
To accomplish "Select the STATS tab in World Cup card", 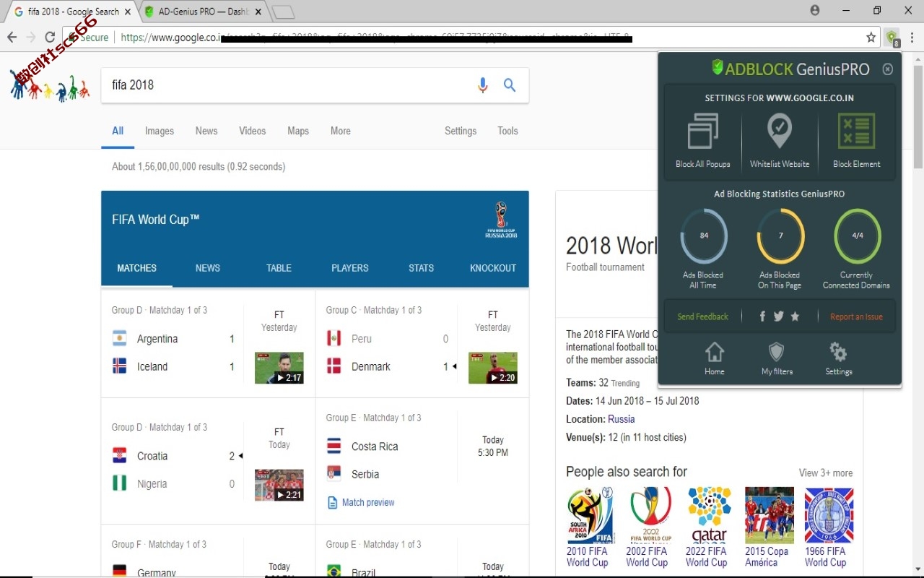I will [422, 268].
